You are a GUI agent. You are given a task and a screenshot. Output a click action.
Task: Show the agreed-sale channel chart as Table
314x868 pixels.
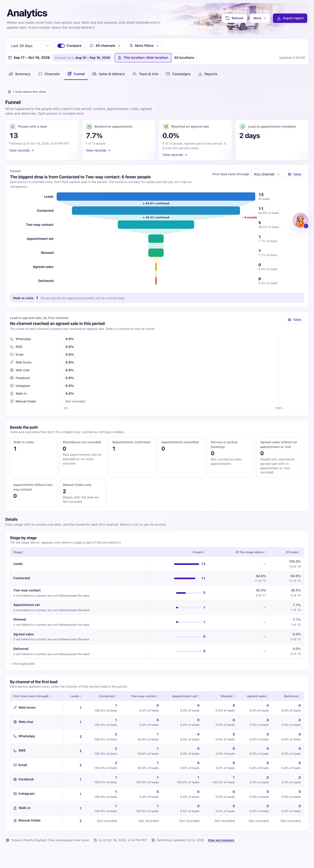[x=294, y=320]
